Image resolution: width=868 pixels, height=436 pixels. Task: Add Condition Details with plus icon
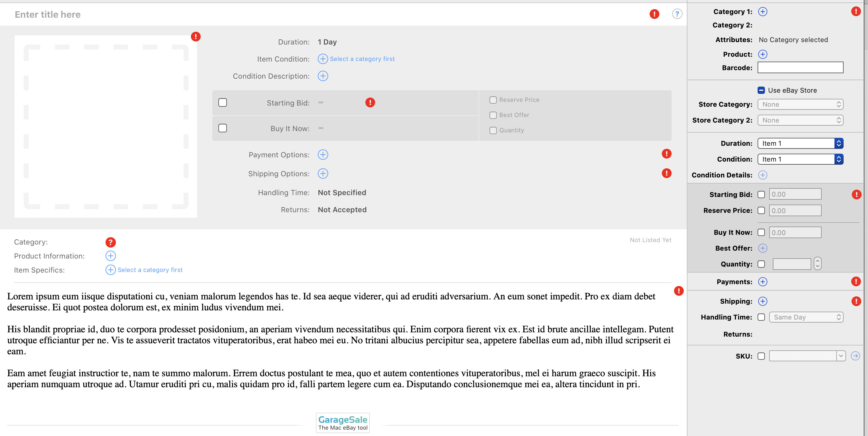tap(762, 175)
